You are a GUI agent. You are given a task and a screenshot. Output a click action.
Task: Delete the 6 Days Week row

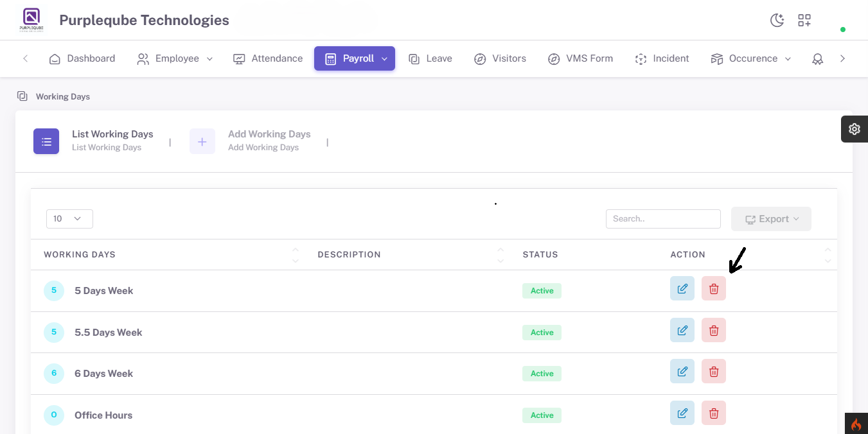coord(714,371)
